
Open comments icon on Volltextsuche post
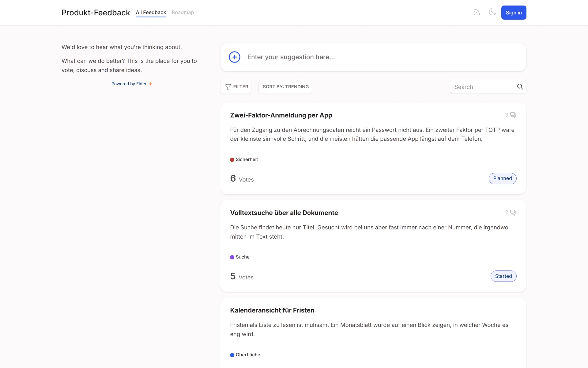pyautogui.click(x=513, y=213)
